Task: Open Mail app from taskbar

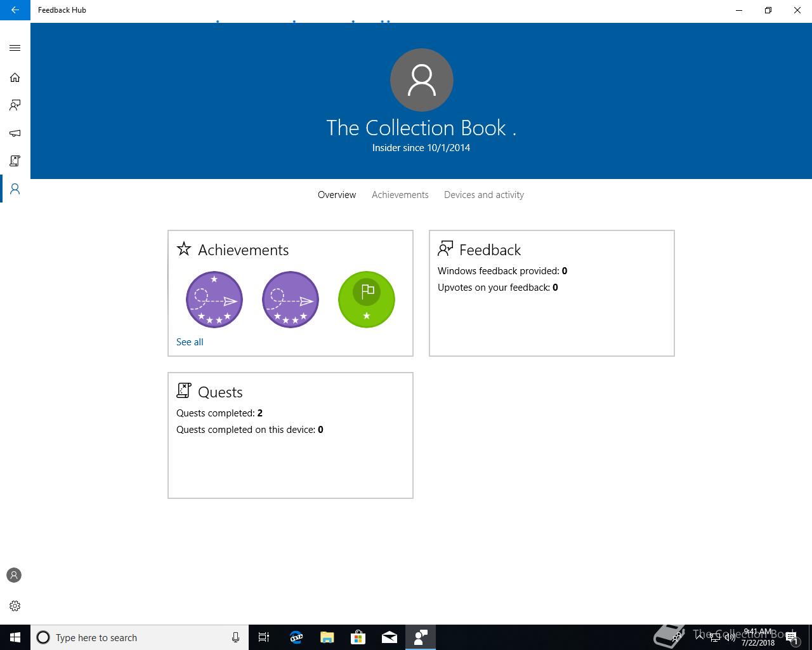Action: 389,637
